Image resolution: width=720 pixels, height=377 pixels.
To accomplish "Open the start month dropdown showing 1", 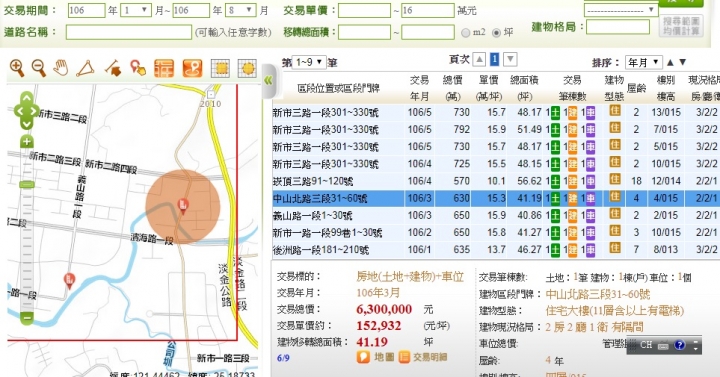I will [x=136, y=10].
